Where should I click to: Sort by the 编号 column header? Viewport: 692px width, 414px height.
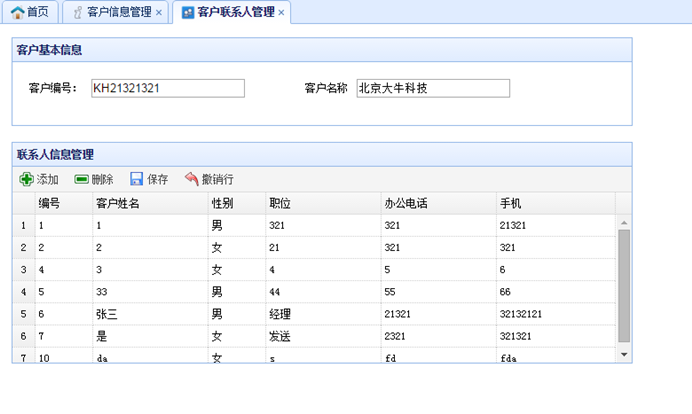coord(64,203)
